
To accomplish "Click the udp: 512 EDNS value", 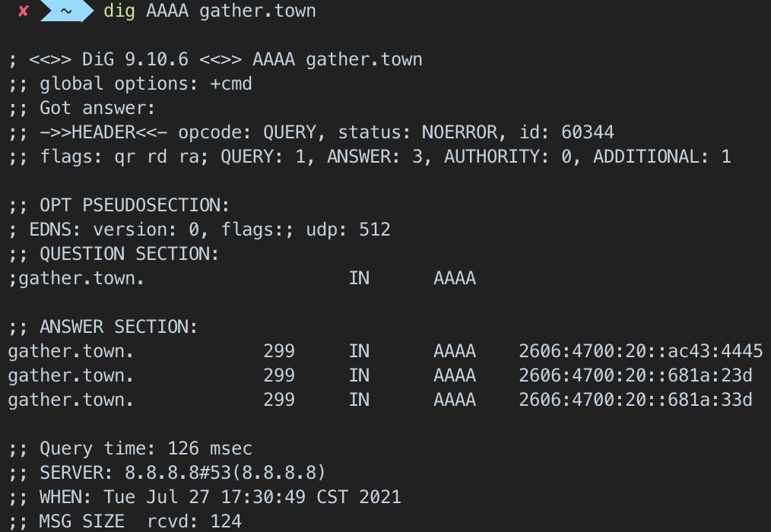I will click(348, 230).
